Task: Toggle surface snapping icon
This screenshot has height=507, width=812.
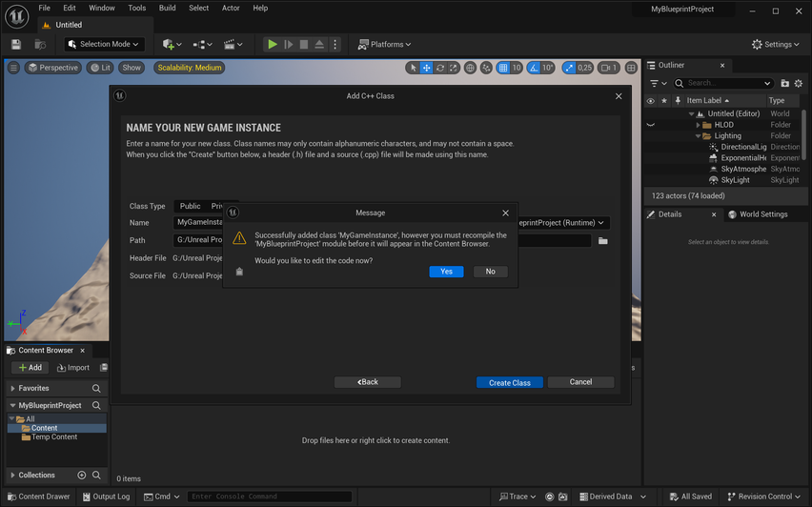Action: 486,68
